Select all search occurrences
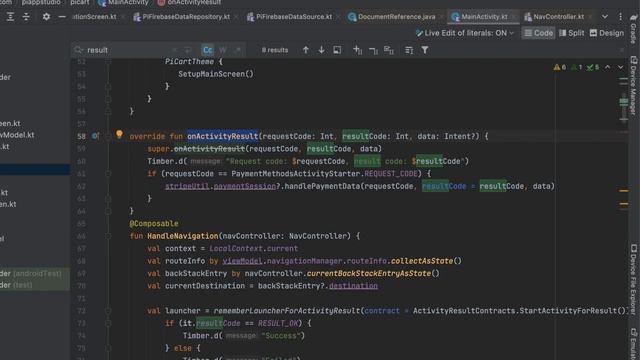The width and height of the screenshot is (640, 360). (389, 50)
